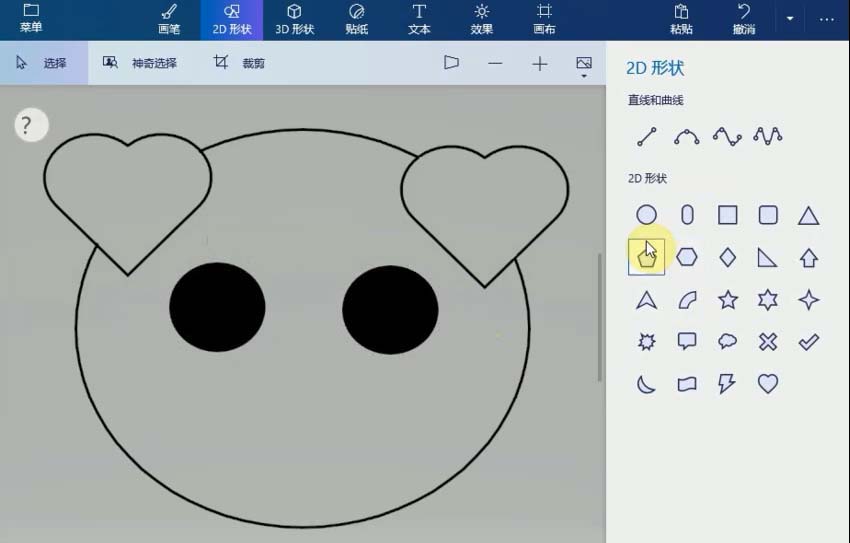Screen dimensions: 850x543
Task: Switch to the 2D 形状 tab
Action: (x=231, y=20)
